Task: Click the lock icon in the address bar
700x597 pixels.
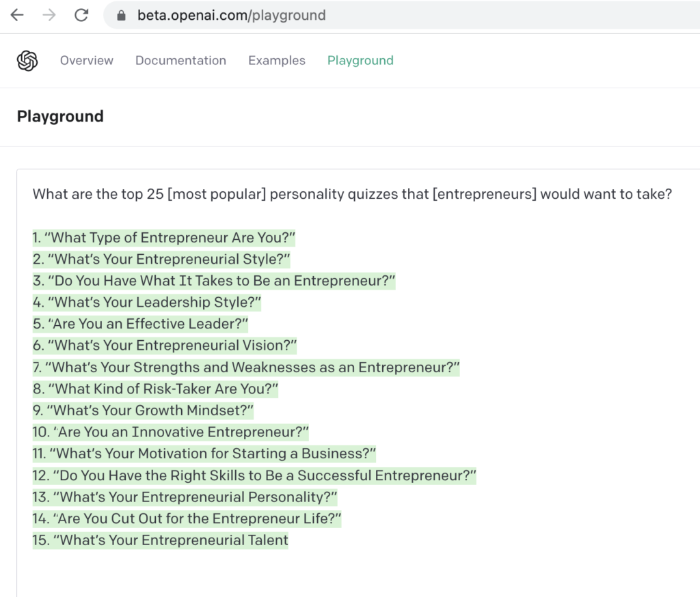Action: tap(121, 16)
